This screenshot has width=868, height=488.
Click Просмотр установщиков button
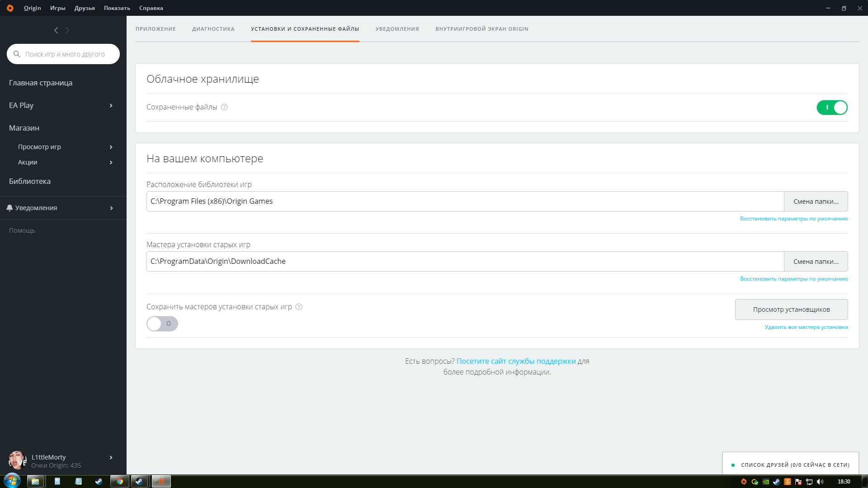791,310
